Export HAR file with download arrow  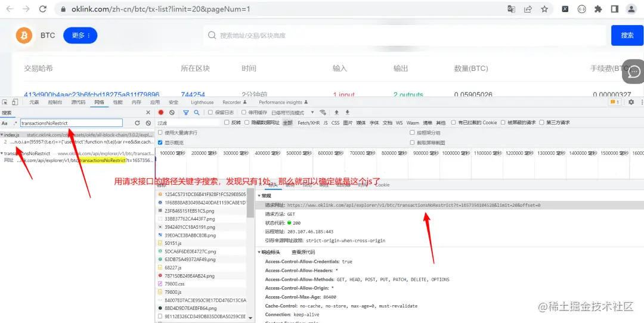[348, 113]
